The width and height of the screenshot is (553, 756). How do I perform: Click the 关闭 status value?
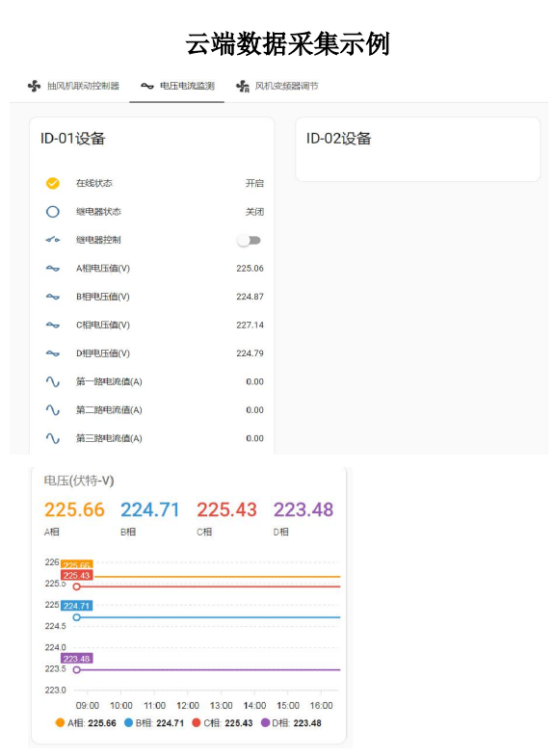[254, 212]
